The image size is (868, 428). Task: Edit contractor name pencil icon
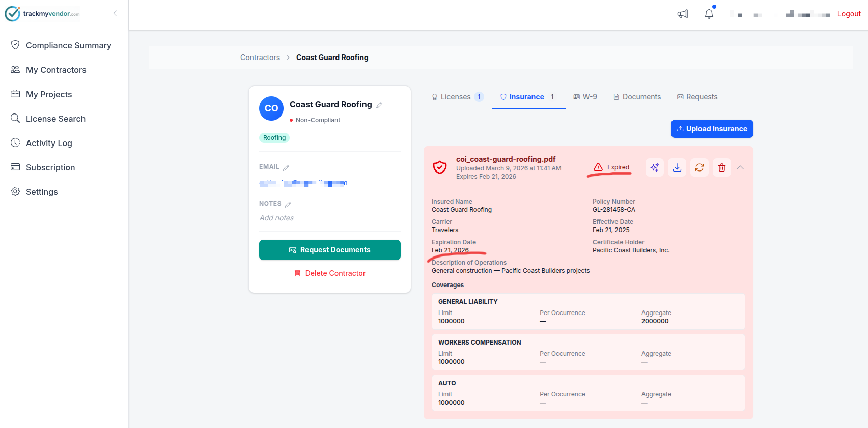tap(379, 105)
